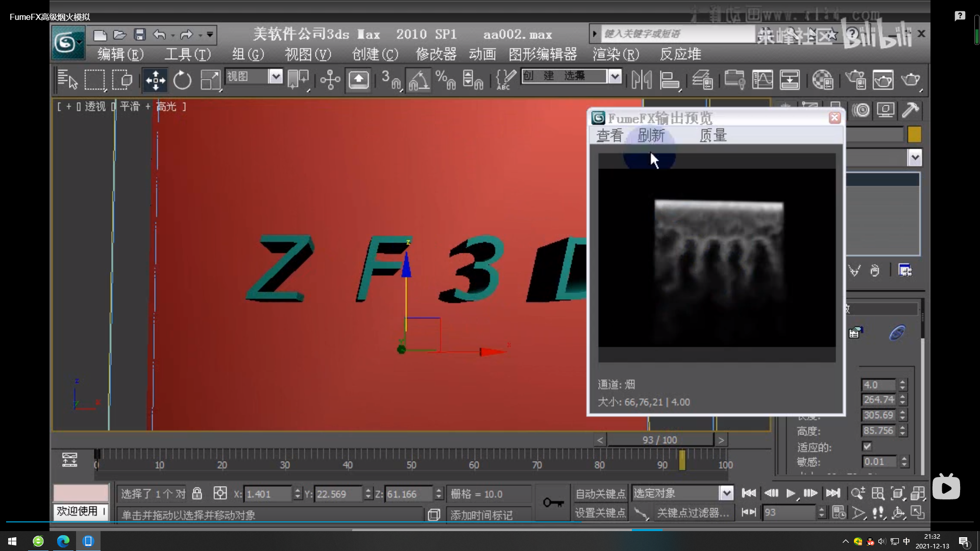Screen dimensions: 980x551
Task: Create a new scene file
Action: [x=100, y=35]
